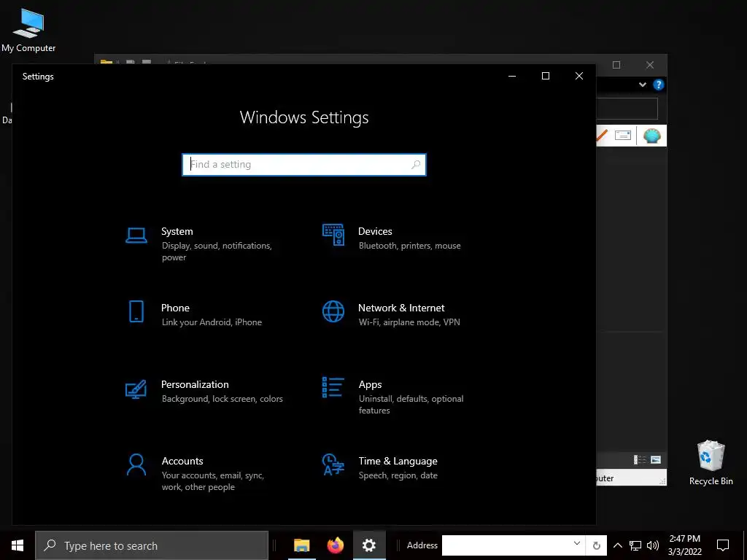
Task: Open the Recycle Bin desktop icon
Action: [711, 463]
